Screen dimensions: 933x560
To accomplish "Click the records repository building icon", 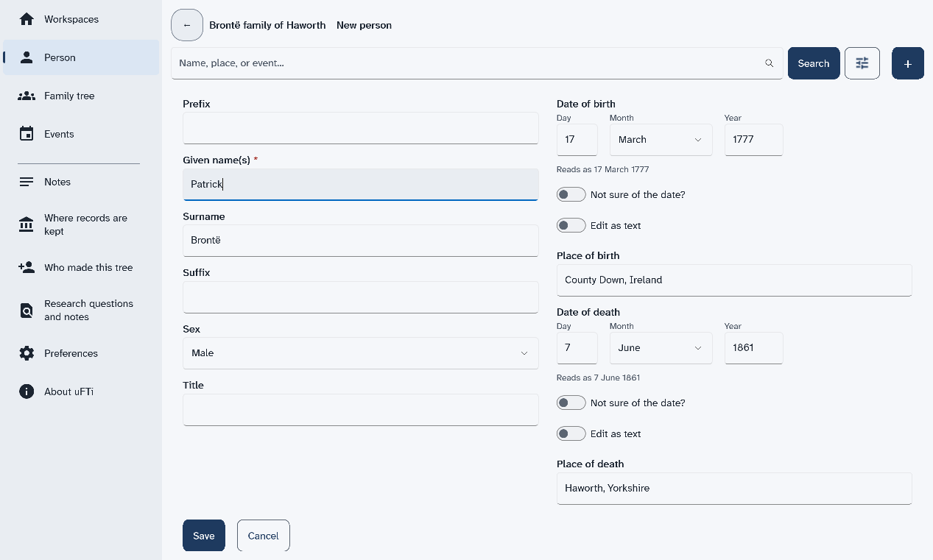I will click(x=27, y=224).
